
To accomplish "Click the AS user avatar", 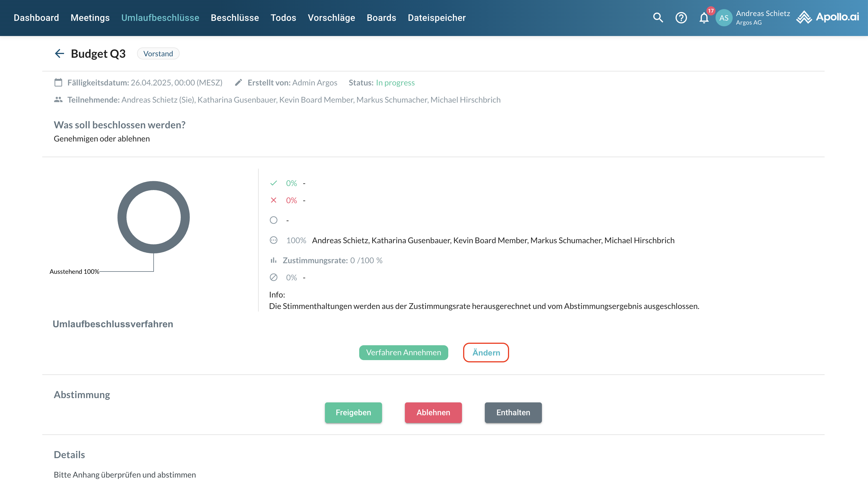I will coord(724,18).
